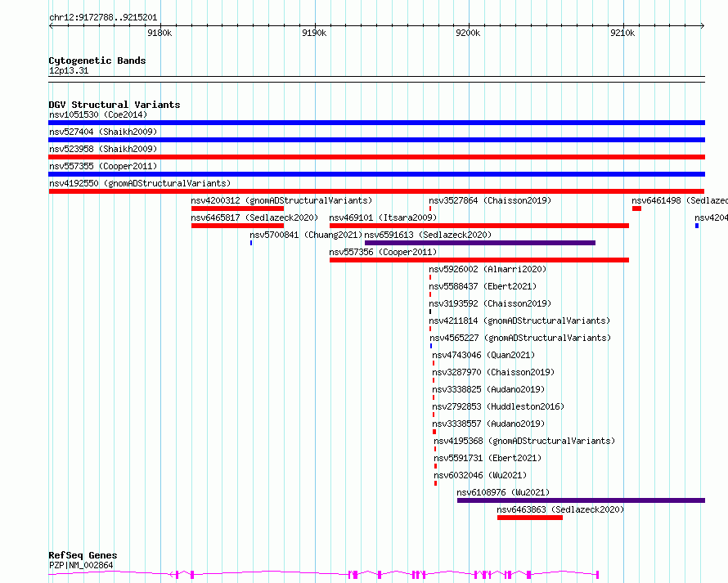This screenshot has height=583, width=728.
Task: Click the nsv2792853 (Huddleston2016) label
Action: (498, 406)
